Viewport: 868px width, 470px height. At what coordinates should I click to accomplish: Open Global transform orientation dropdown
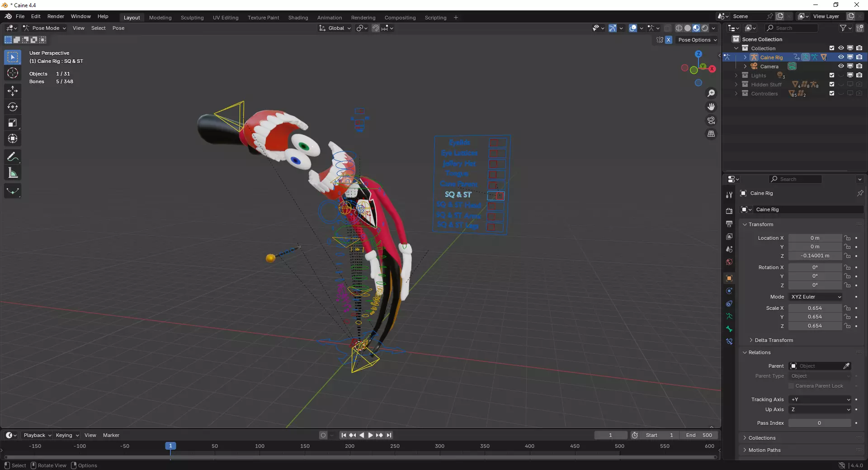click(x=335, y=28)
